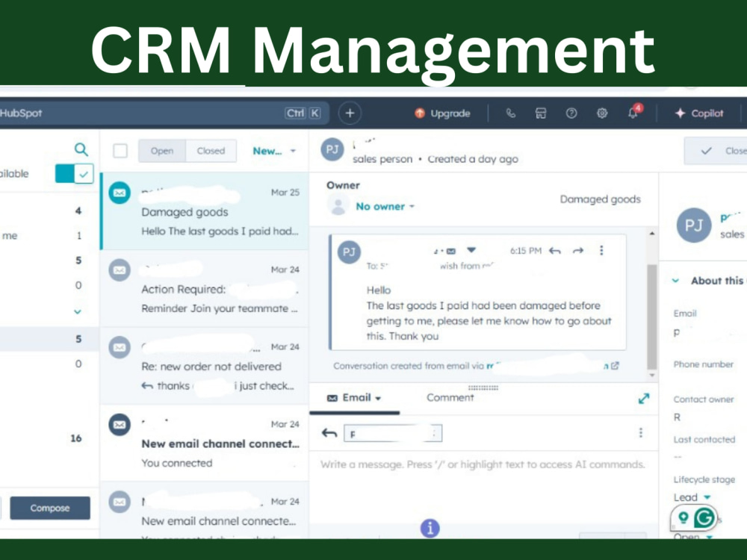Open notifications bell with badge
The width and height of the screenshot is (747, 560).
[x=633, y=113]
